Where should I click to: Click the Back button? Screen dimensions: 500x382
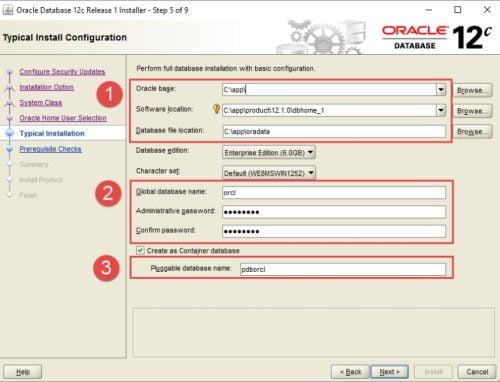[350, 372]
